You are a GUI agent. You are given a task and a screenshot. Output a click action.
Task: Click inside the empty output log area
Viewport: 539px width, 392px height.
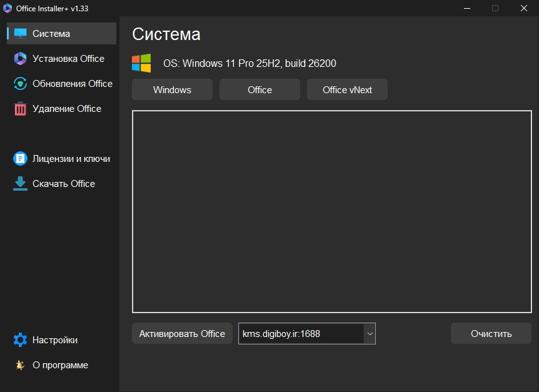click(x=332, y=212)
